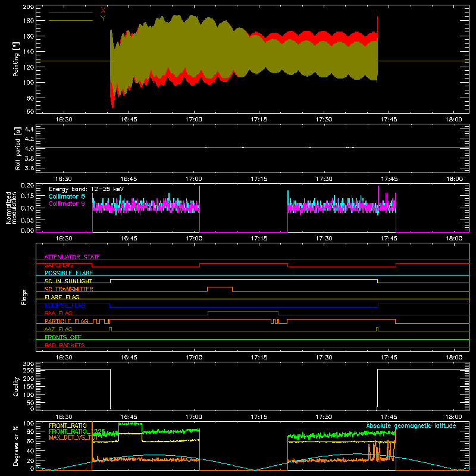Image resolution: width=476 pixels, height=476 pixels.
Task: Click the AAZ_FLAG label
Action: click(x=58, y=329)
